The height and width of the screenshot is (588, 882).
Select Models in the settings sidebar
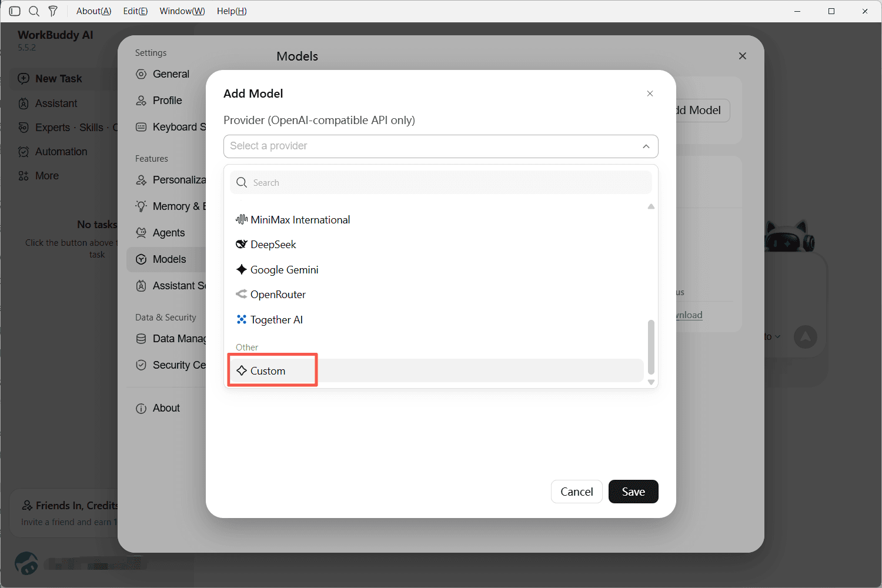coord(166,259)
